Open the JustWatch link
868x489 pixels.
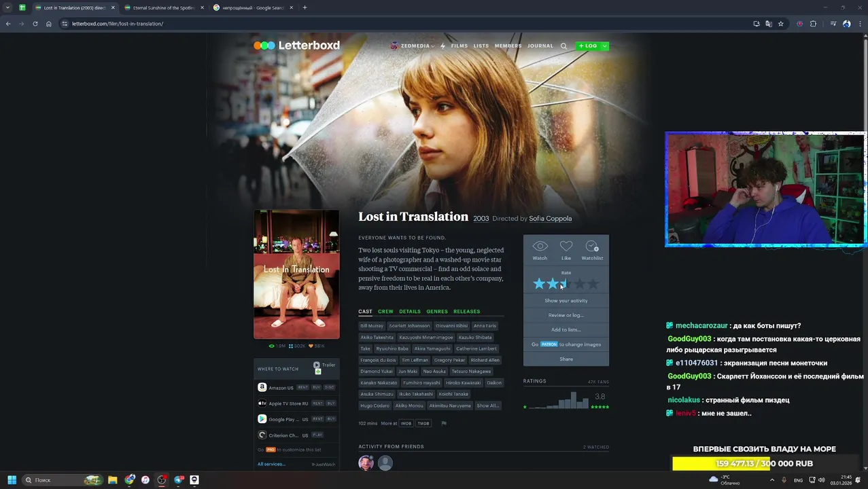click(x=324, y=465)
